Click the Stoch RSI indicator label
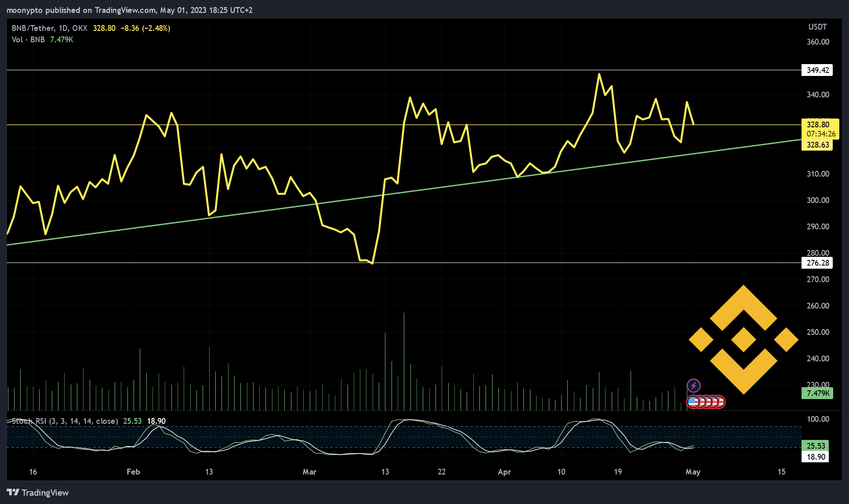This screenshot has height=504, width=849. click(65, 421)
